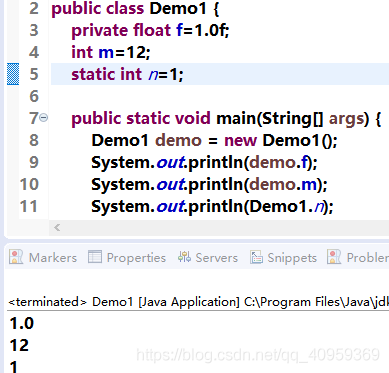Click the class name Demo1 on line 2
Screen dimensions: 389x373
178,8
